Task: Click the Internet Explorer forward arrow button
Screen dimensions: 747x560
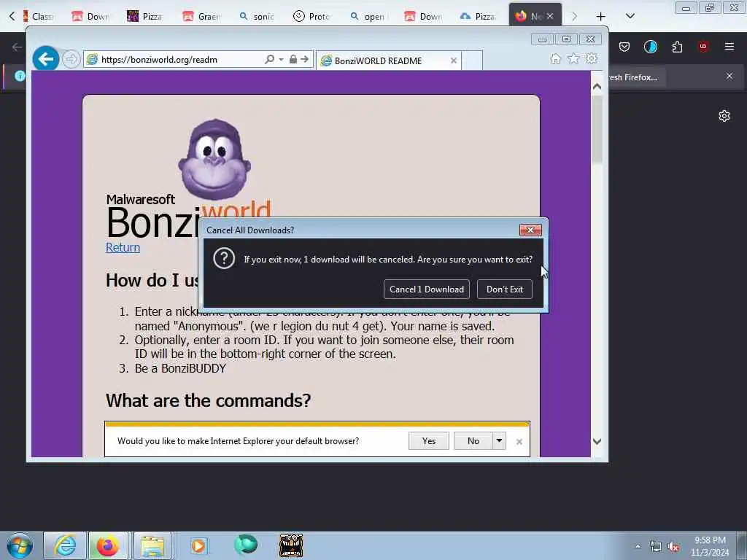Action: click(x=71, y=59)
